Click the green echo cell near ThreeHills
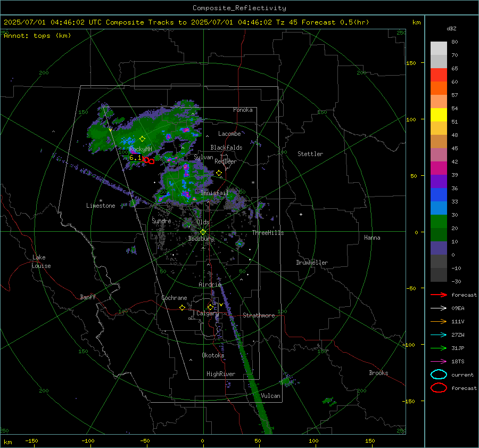479x448 pixels. pyautogui.click(x=240, y=244)
